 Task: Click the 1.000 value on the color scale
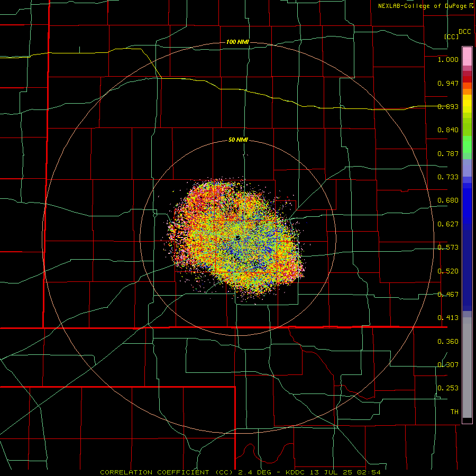pyautogui.click(x=448, y=60)
